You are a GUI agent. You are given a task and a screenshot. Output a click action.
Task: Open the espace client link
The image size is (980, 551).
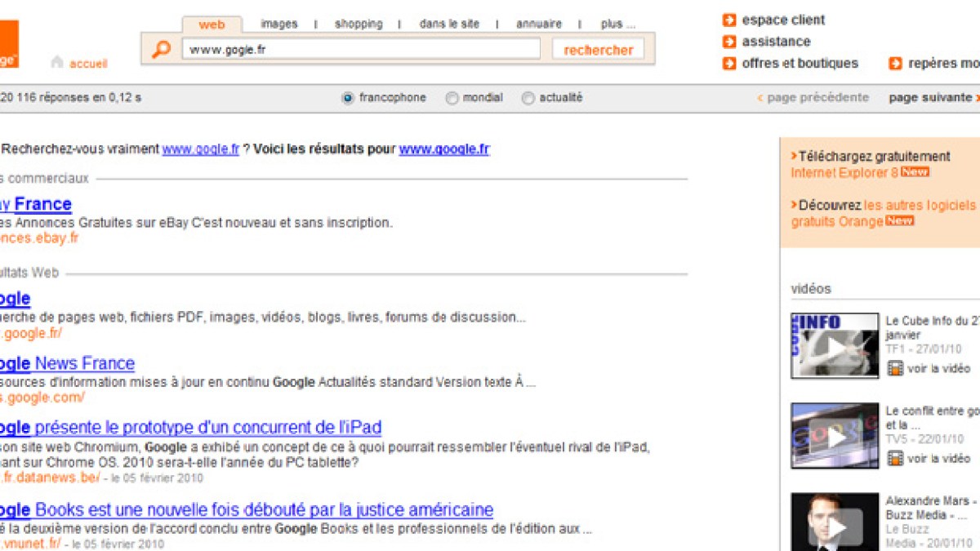tap(783, 20)
